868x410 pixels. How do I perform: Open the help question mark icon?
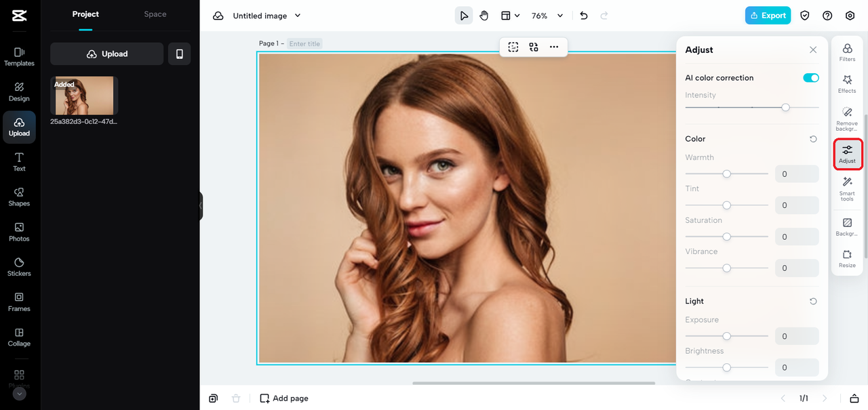827,16
